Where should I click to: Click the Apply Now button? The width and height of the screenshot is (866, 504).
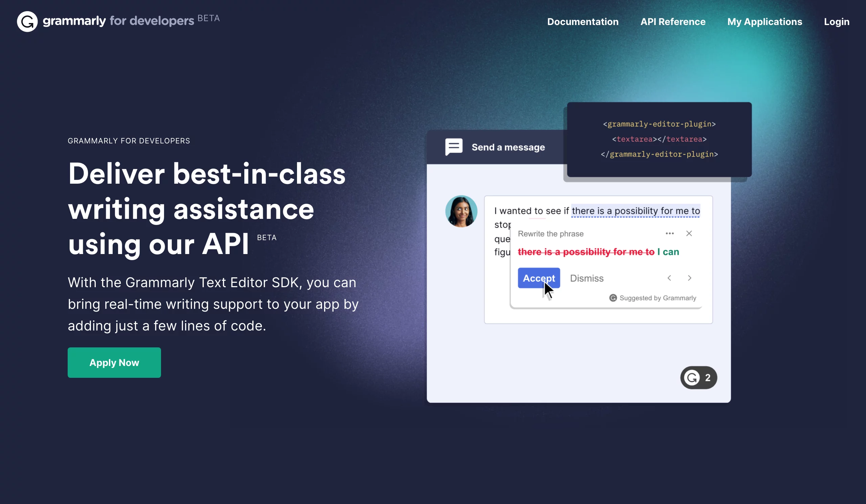pos(114,362)
